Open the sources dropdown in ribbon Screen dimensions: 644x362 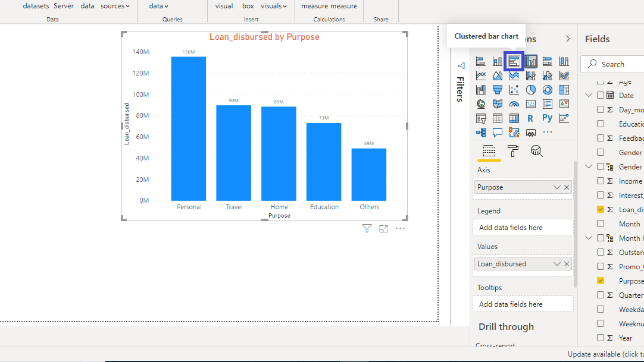point(115,6)
